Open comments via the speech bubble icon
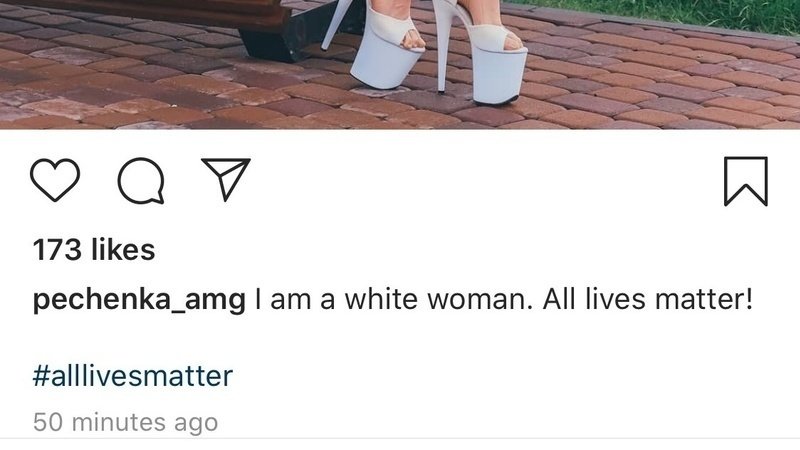Viewport: 800px width, 450px height. pos(141,181)
